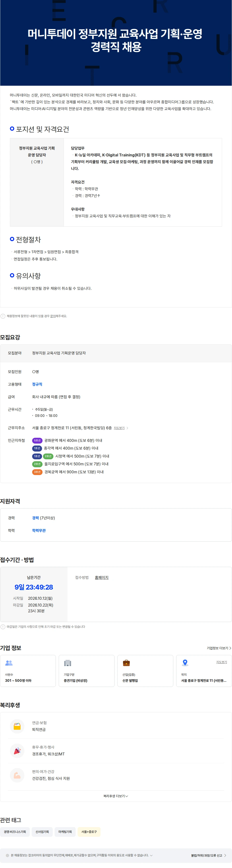Image resolution: width=232 pixels, height=868 pixels.
Task: Click the 2호선 badge for 시청역
Action: [48, 456]
